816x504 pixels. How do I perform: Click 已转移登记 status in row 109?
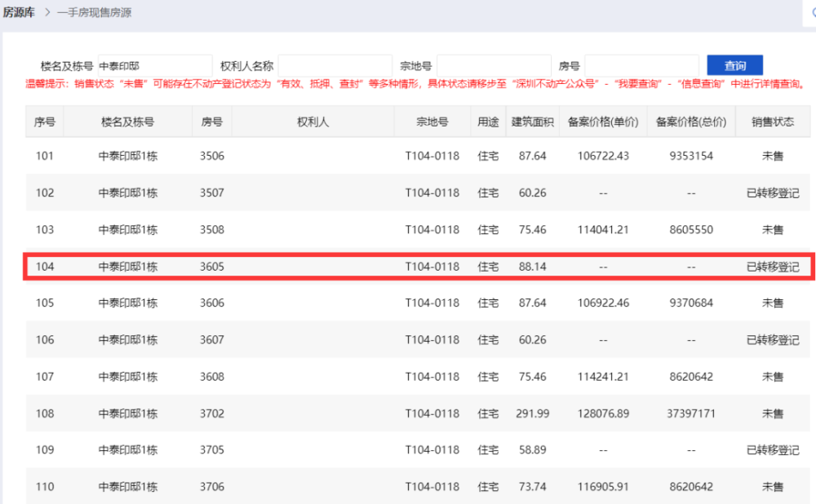773,450
